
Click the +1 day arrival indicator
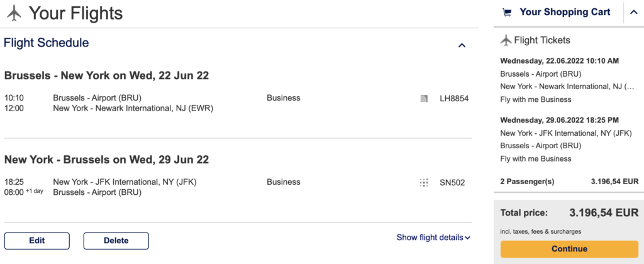[35, 191]
